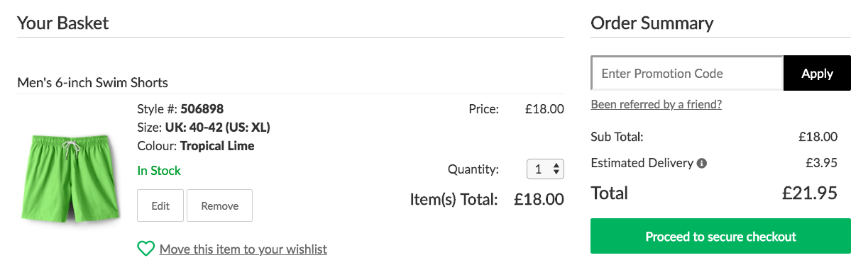
Task: Click the In Stock status text
Action: (159, 170)
